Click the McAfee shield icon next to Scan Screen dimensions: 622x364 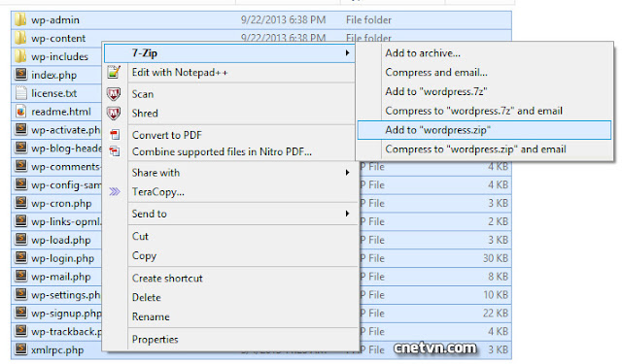click(114, 94)
